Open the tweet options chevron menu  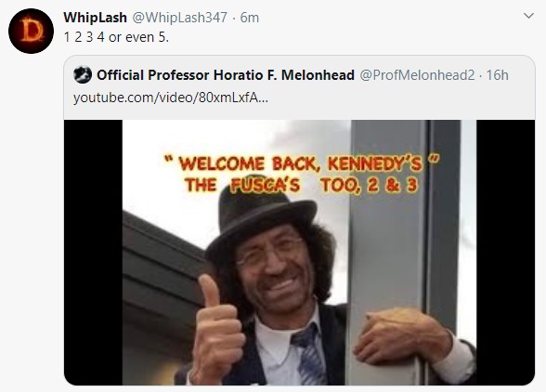pos(528,16)
